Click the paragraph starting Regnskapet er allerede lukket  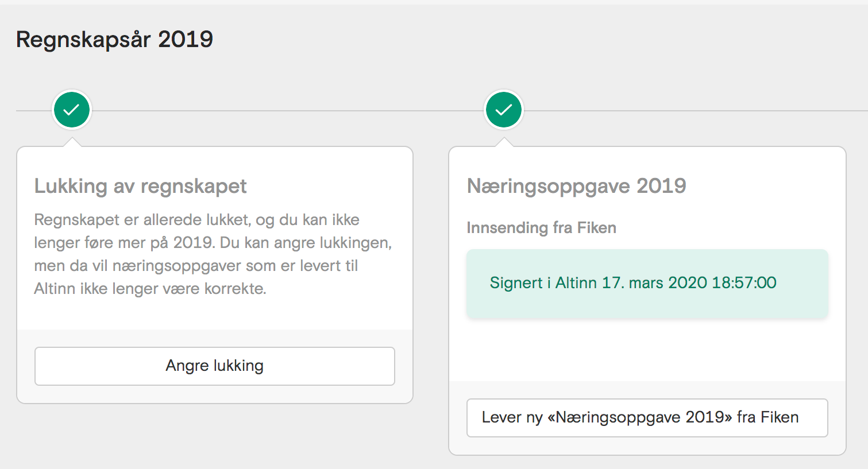pyautogui.click(x=213, y=254)
